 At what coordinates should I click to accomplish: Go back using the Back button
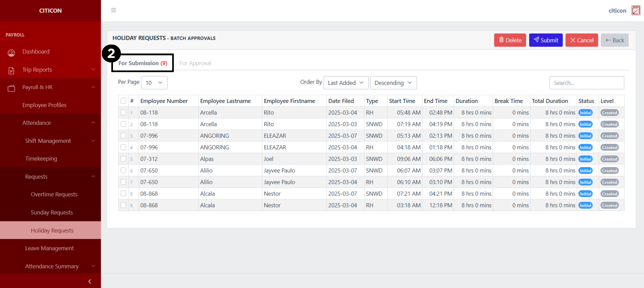(614, 40)
